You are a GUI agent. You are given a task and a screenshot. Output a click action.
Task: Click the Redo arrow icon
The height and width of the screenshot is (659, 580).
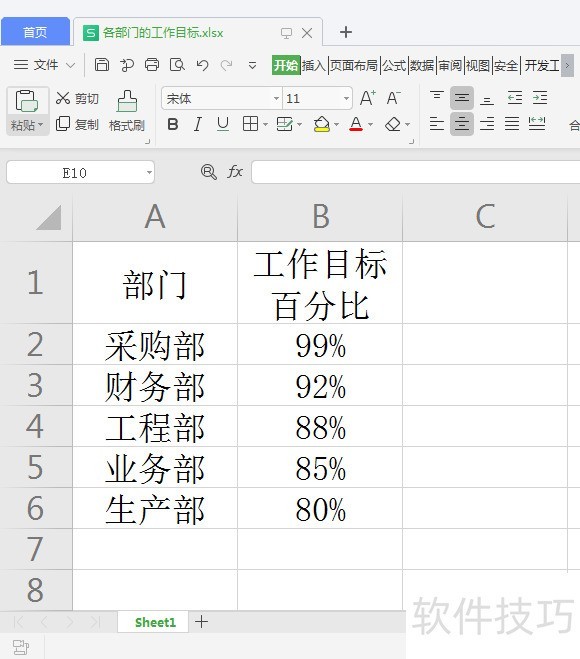[227, 65]
